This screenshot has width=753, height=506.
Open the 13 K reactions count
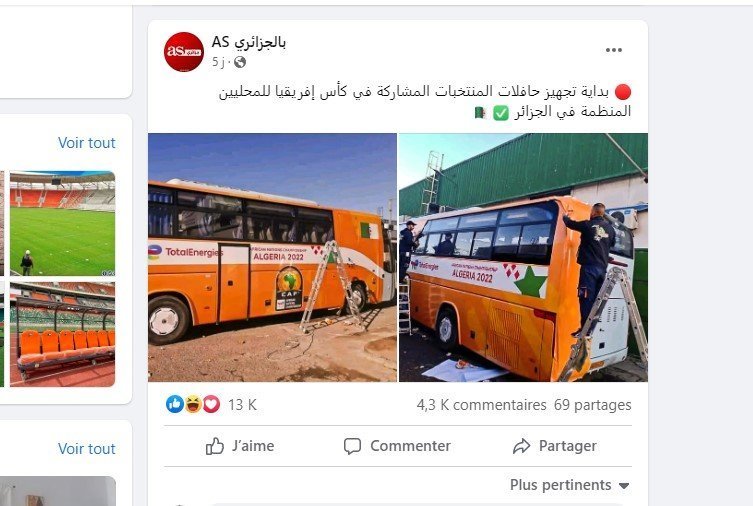click(x=243, y=405)
